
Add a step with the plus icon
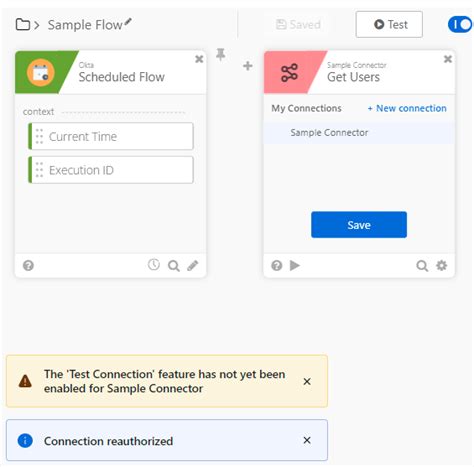point(247,66)
